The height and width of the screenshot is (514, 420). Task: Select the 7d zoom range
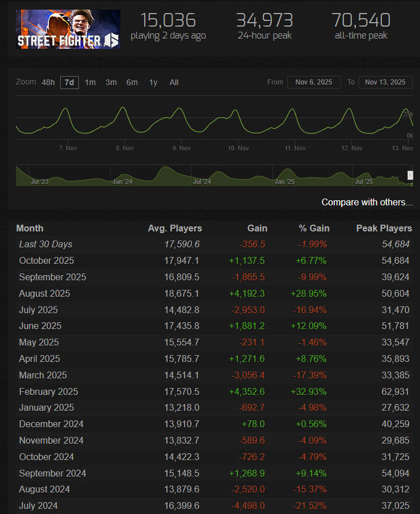(69, 82)
